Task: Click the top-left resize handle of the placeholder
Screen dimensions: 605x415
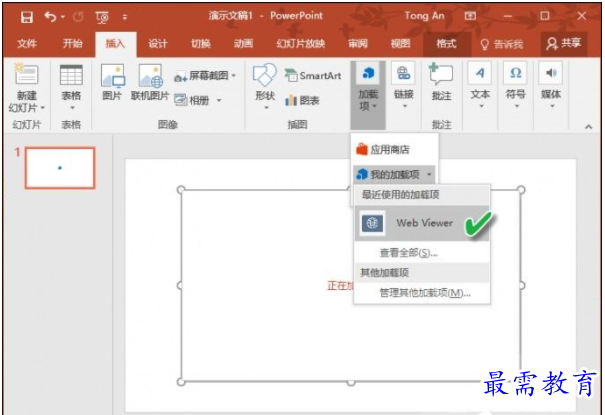Action: [181, 189]
